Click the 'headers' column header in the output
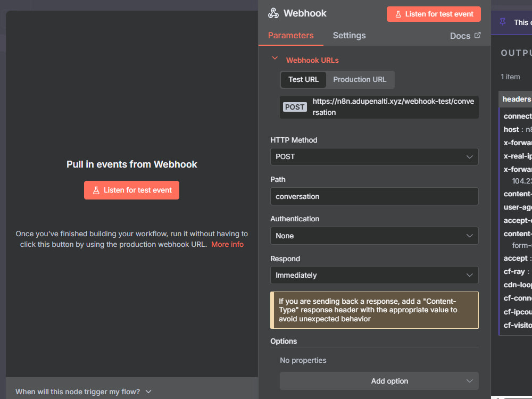Viewport: 532px width, 399px height. pyautogui.click(x=516, y=99)
